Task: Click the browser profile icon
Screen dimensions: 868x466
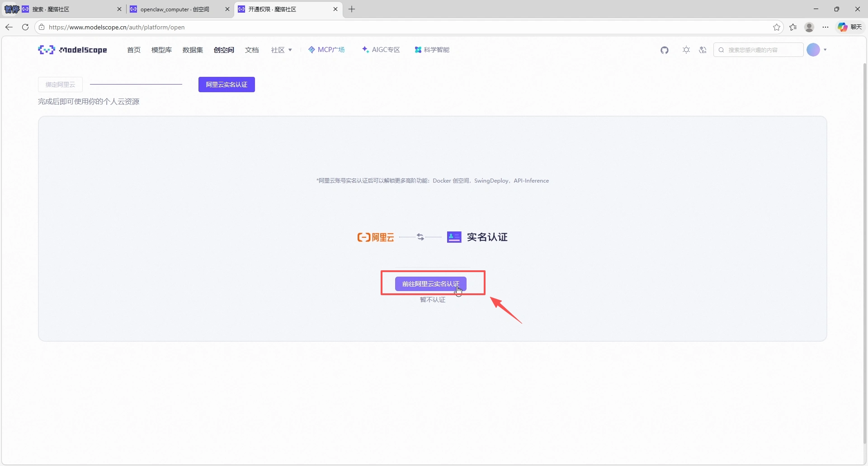Action: (809, 27)
